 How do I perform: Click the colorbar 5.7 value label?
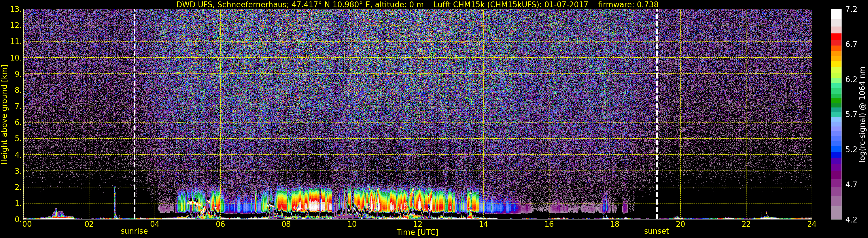coord(851,114)
